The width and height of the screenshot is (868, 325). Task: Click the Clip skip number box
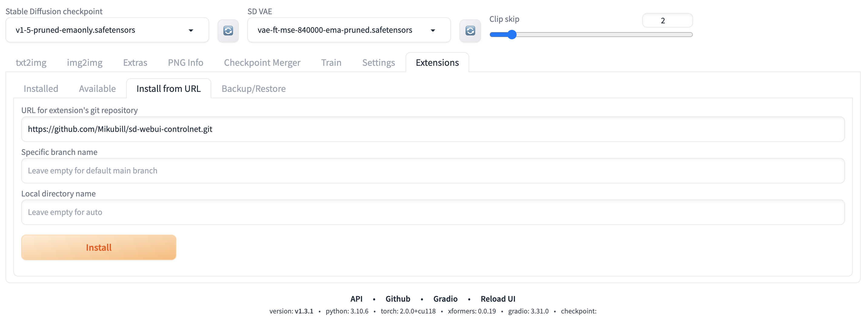[667, 21]
